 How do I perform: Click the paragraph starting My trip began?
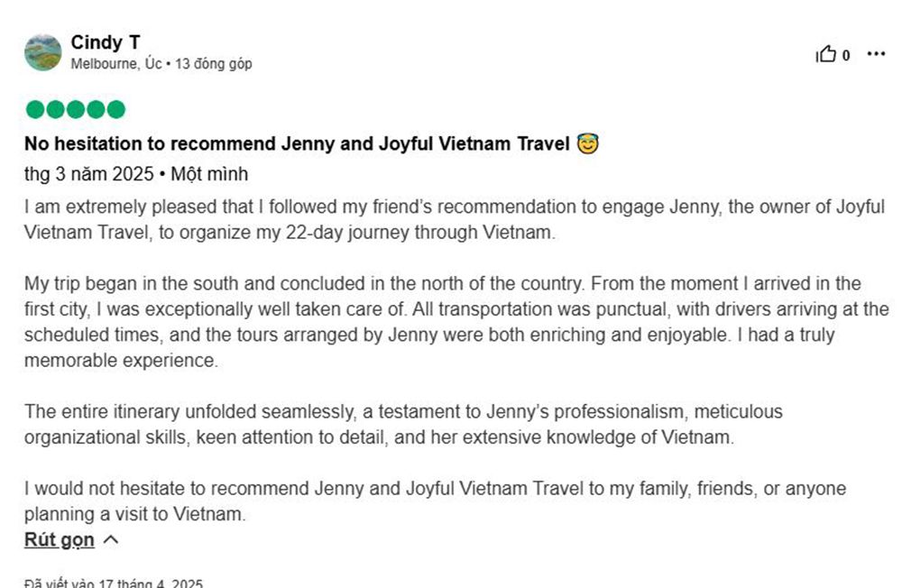coord(456,322)
